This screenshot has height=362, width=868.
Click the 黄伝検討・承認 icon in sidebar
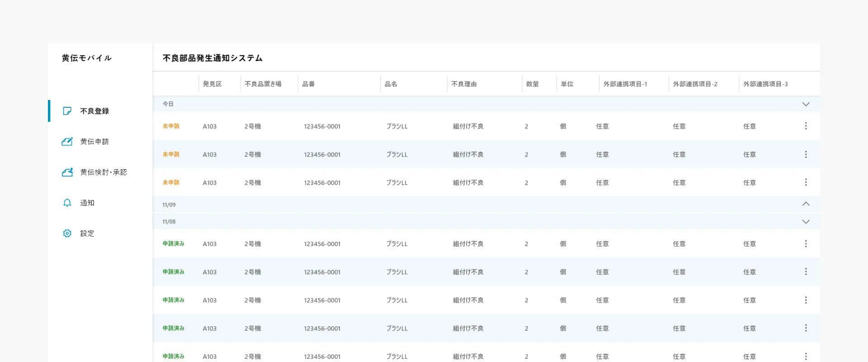point(67,172)
